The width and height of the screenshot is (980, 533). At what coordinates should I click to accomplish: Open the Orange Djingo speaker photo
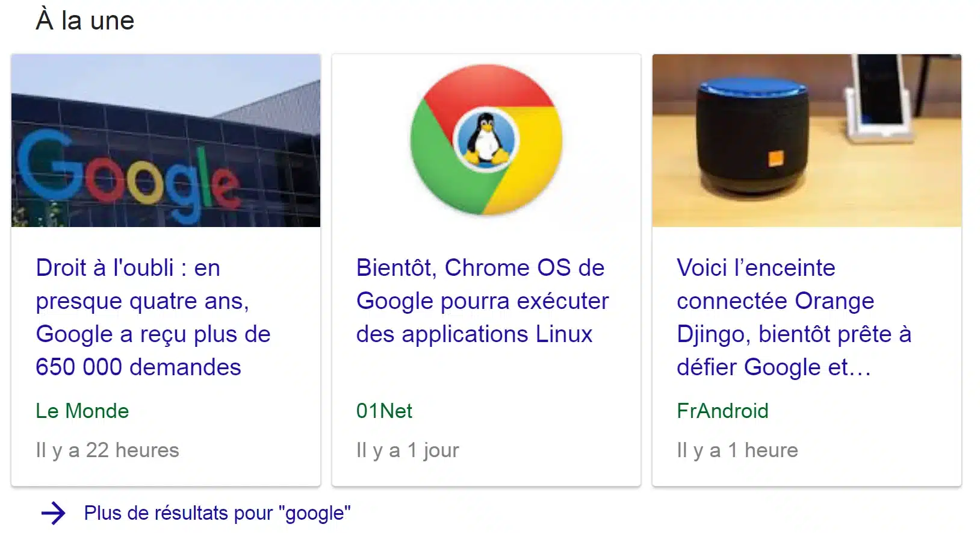point(807,140)
